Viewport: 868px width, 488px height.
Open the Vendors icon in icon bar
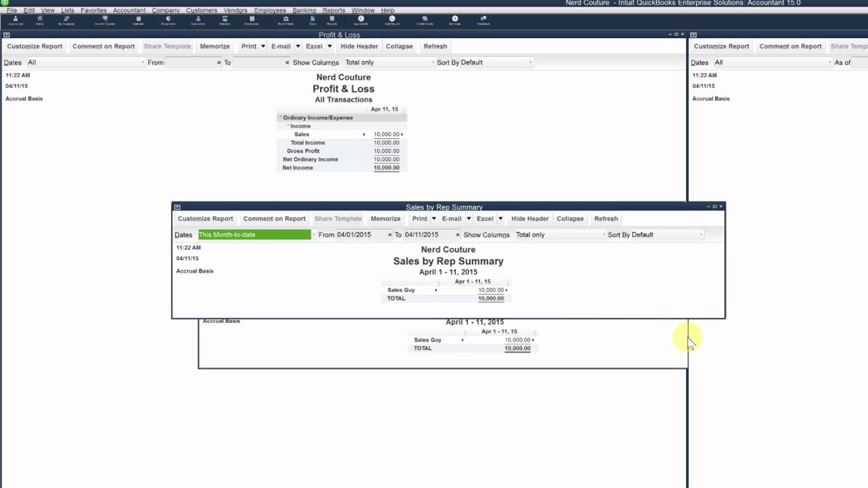click(225, 20)
